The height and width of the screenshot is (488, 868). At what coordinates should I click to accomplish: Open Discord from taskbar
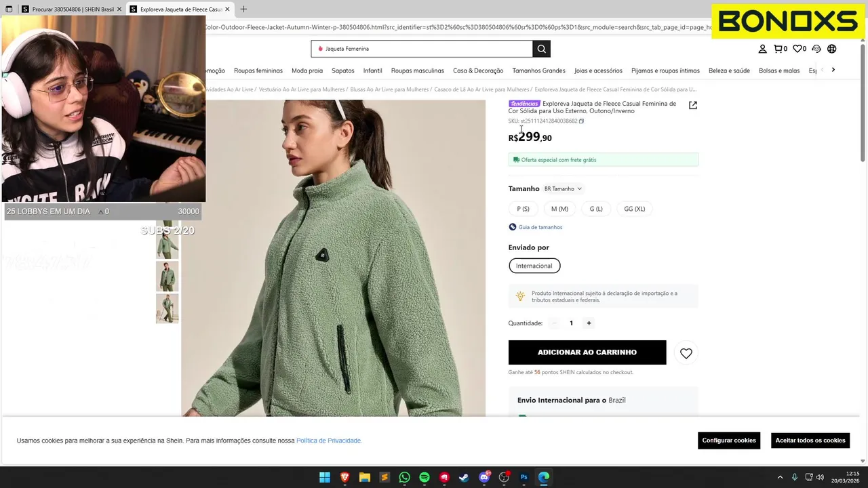tap(484, 477)
